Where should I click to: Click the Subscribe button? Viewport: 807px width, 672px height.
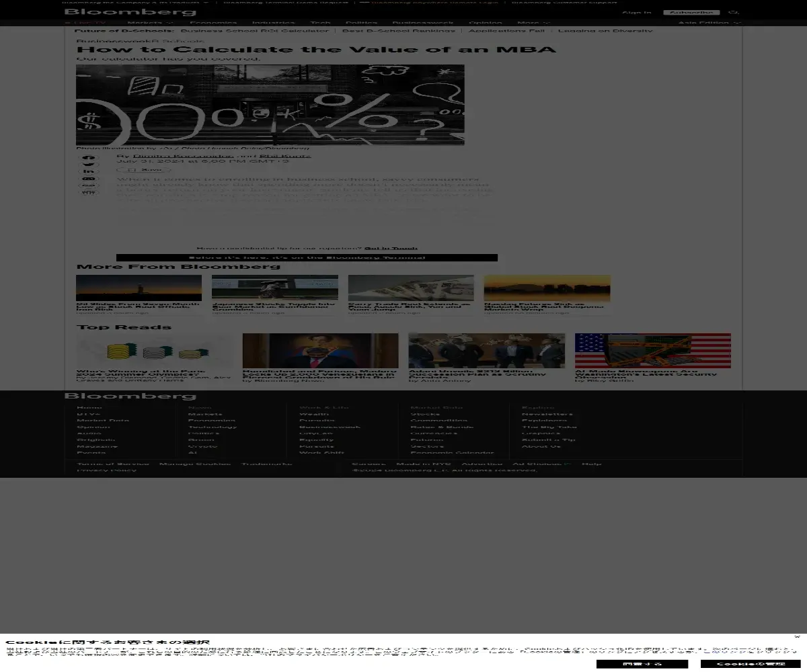tap(691, 12)
